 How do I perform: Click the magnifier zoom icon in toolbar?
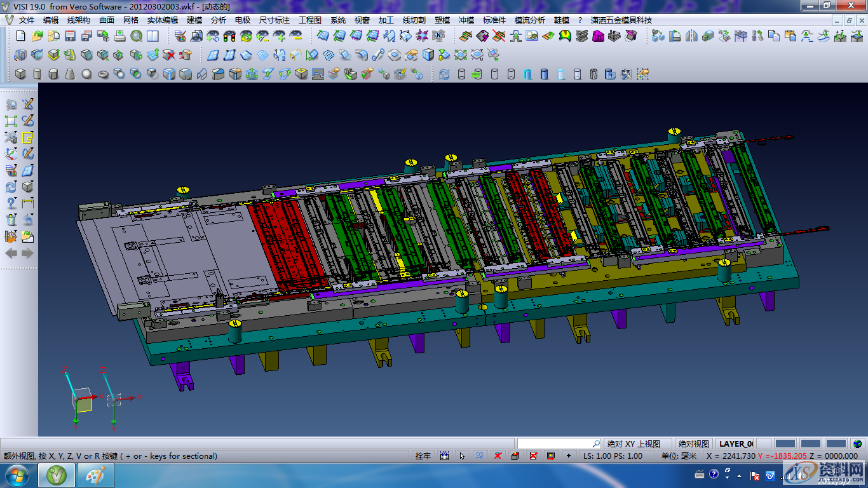pyautogui.click(x=136, y=36)
